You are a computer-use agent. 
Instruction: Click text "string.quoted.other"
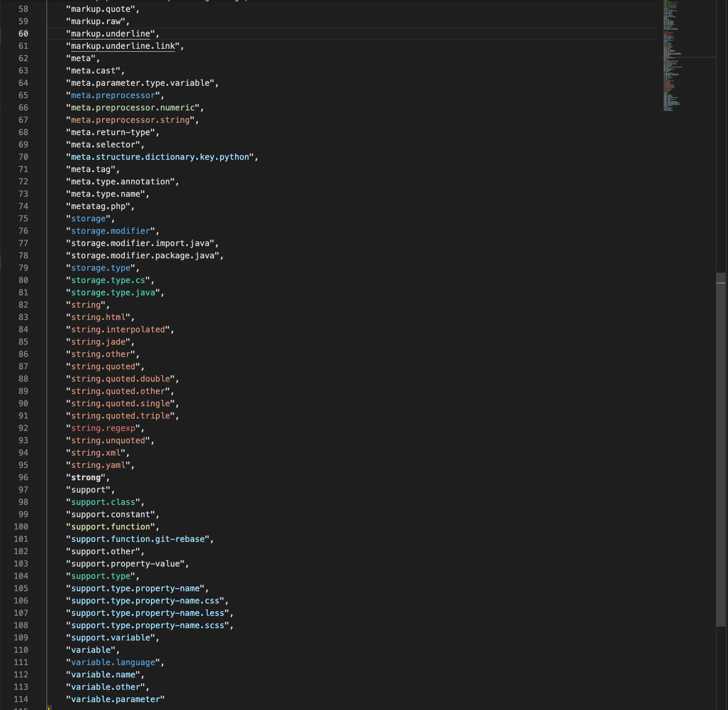click(118, 391)
